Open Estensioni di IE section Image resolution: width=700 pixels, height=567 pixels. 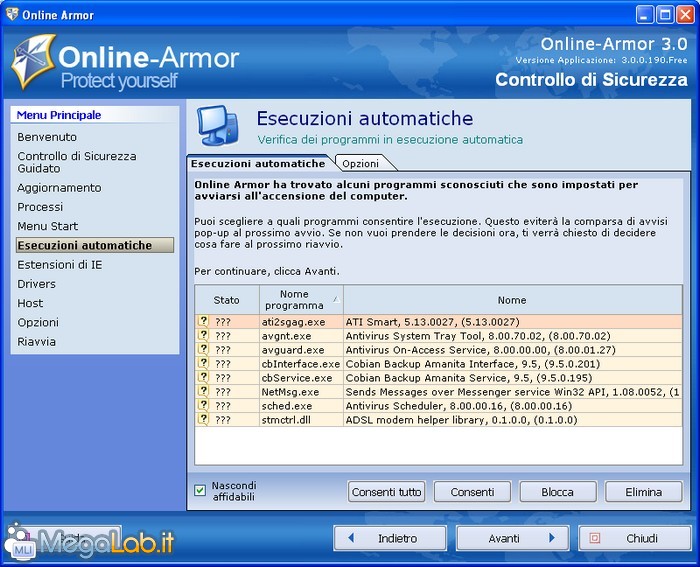click(x=60, y=265)
